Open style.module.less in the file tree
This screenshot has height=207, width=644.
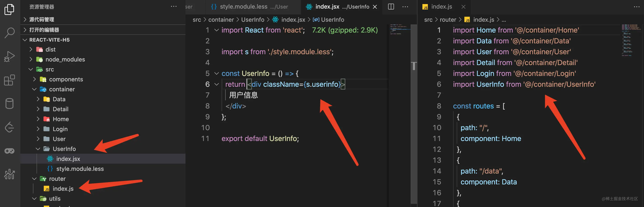pyautogui.click(x=103, y=169)
